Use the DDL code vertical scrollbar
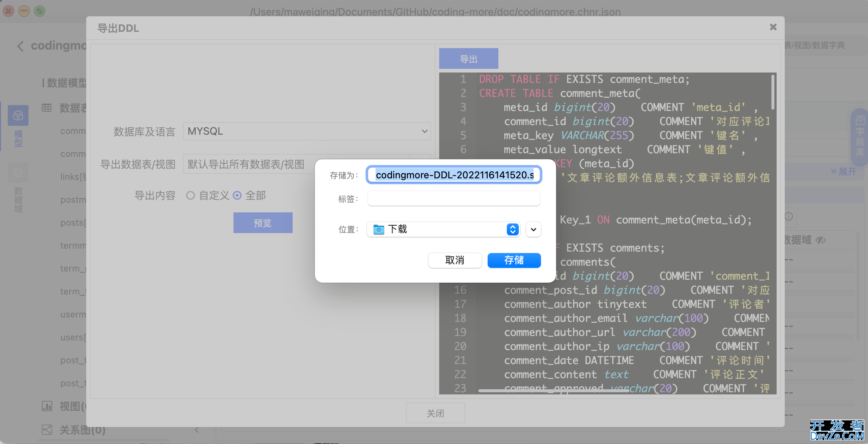Screen dimensions: 868x444 point(773,92)
